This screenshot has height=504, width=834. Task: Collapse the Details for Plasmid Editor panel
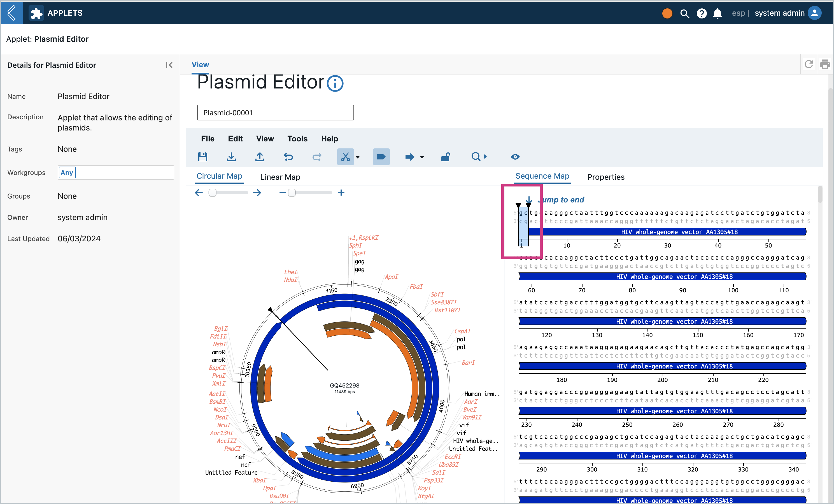coord(169,65)
